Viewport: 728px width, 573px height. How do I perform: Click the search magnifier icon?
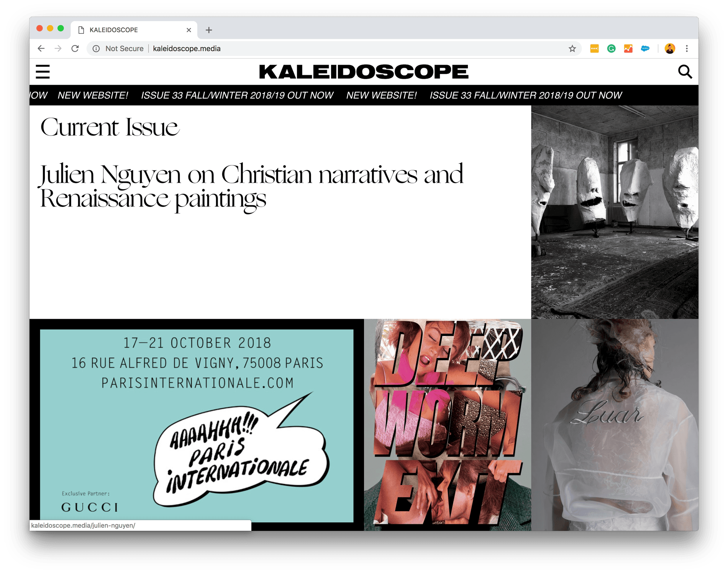pyautogui.click(x=685, y=72)
